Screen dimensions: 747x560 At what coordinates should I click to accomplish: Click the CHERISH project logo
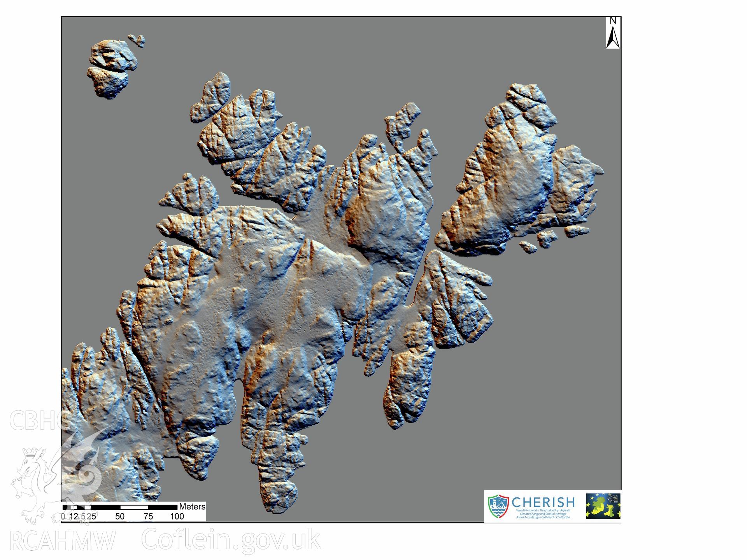pyautogui.click(x=531, y=506)
